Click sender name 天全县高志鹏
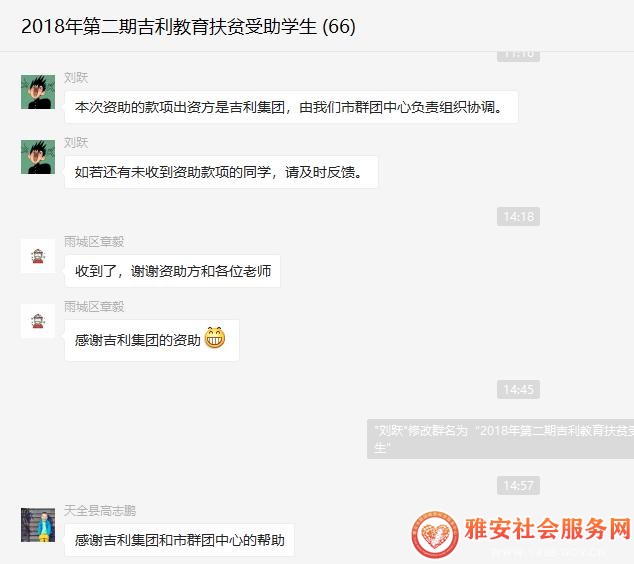The image size is (634, 564). (x=100, y=511)
